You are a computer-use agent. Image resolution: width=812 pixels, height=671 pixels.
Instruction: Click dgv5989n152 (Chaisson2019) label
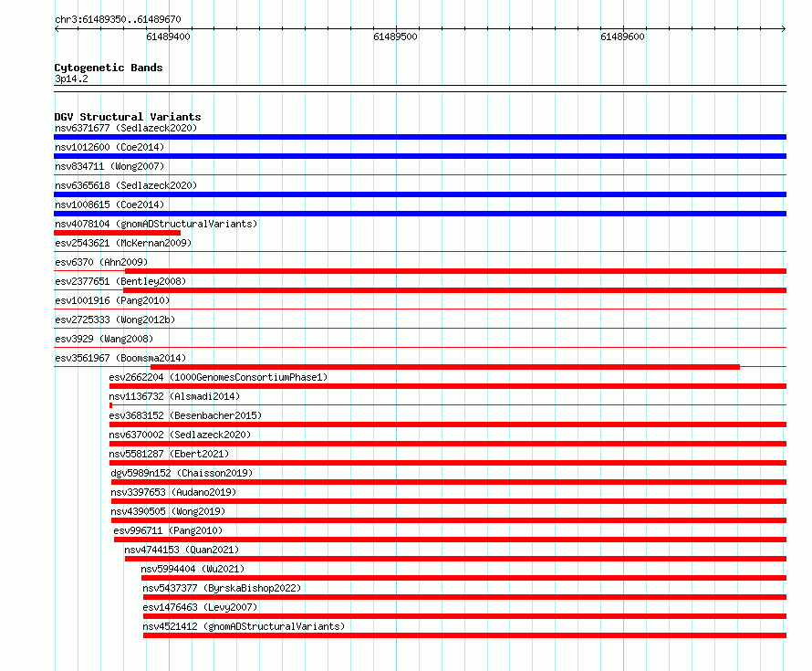[182, 473]
